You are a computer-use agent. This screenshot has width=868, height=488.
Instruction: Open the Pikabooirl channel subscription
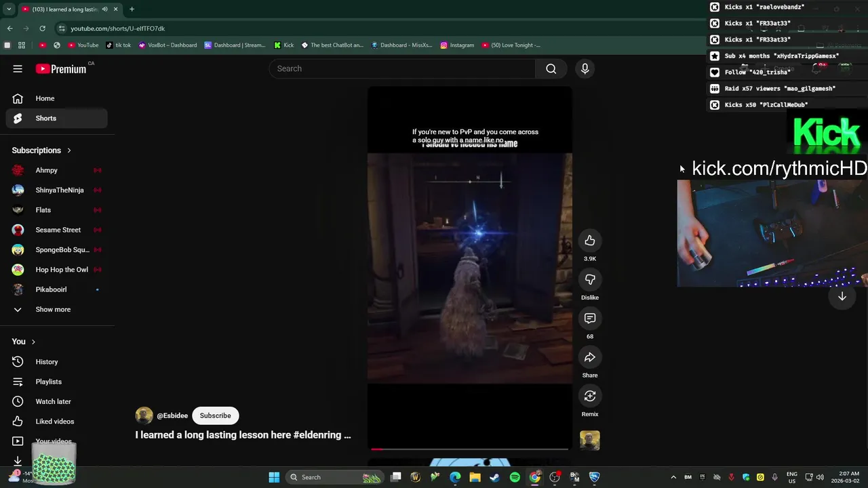point(57,289)
